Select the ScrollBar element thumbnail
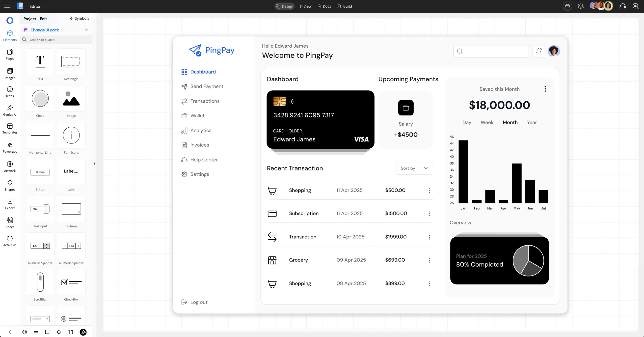The width and height of the screenshot is (644, 337). [x=40, y=282]
